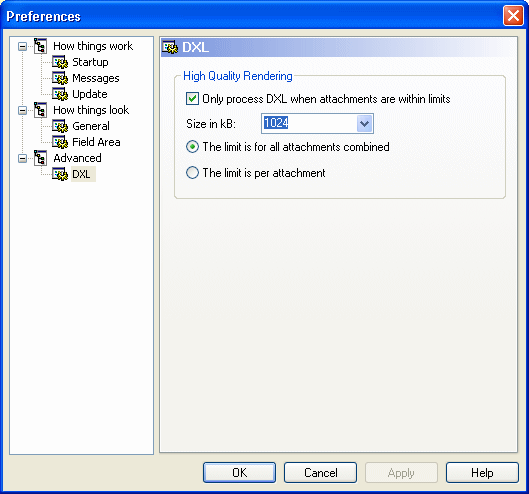The width and height of the screenshot is (529, 494).
Task: Confirm settings with OK button
Action: pos(240,472)
